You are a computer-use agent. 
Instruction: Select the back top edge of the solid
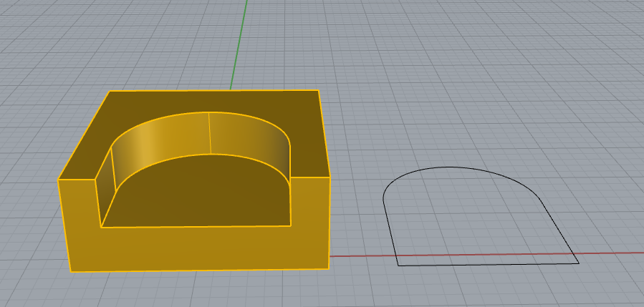click(215, 91)
